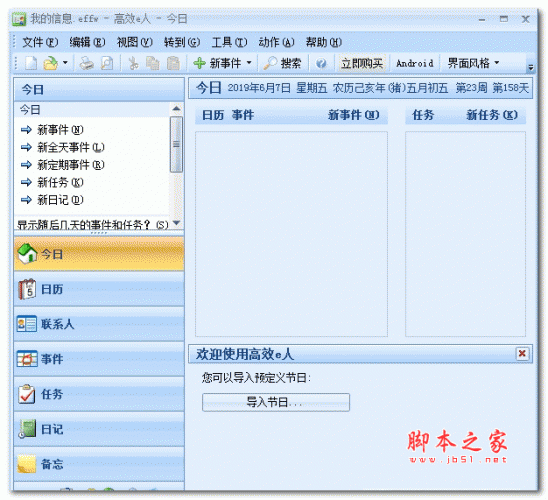Click the print preview icon
The height and width of the screenshot is (500, 548).
(107, 63)
